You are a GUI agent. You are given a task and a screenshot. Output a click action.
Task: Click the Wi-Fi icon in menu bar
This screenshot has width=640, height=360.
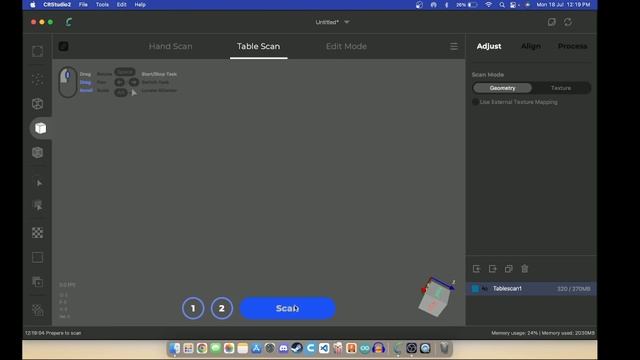(x=488, y=4)
